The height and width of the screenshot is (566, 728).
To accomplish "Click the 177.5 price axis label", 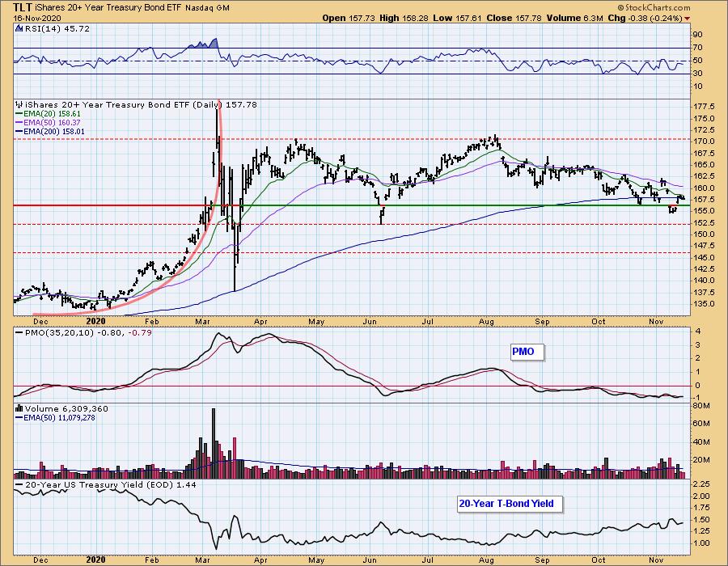I will tap(704, 106).
